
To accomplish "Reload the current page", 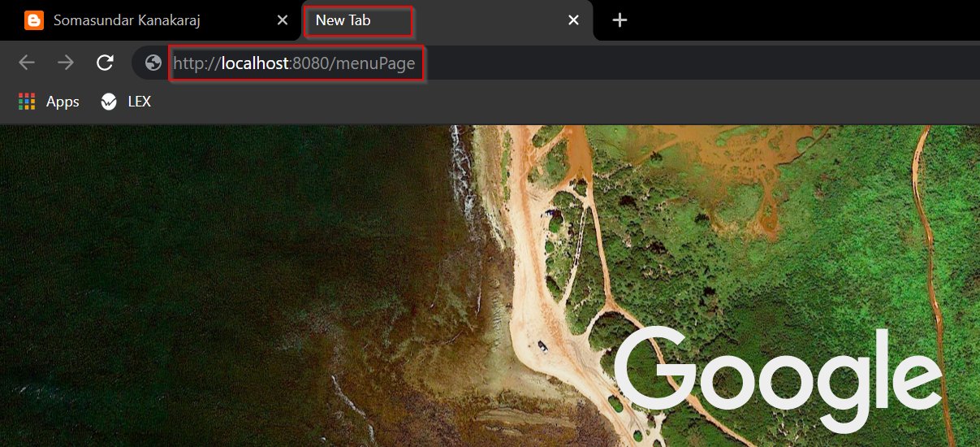I will pos(105,63).
